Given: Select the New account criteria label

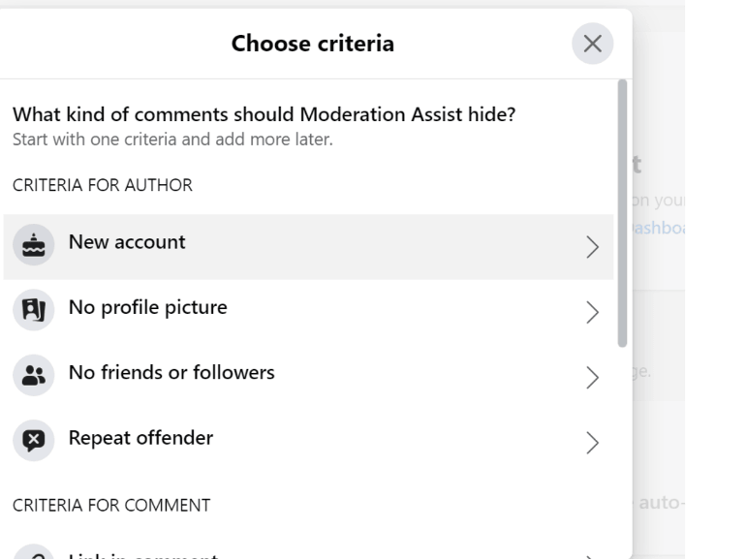Looking at the screenshot, I should point(126,243).
